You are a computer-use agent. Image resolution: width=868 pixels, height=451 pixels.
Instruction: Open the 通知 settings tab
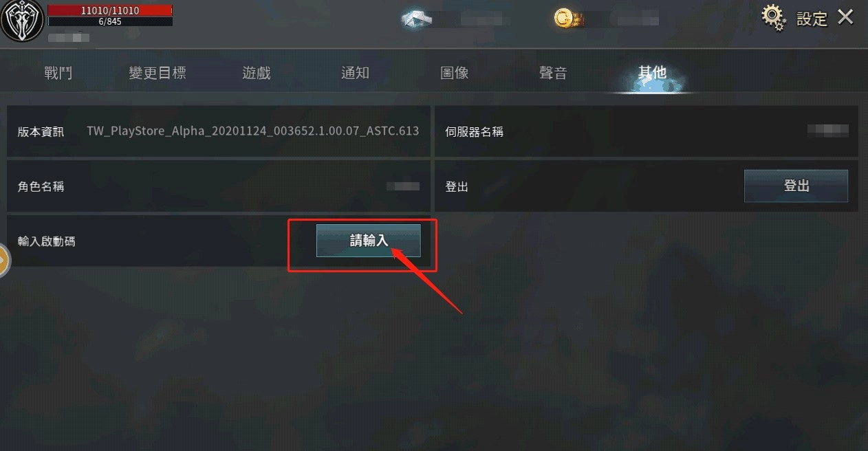(x=356, y=73)
